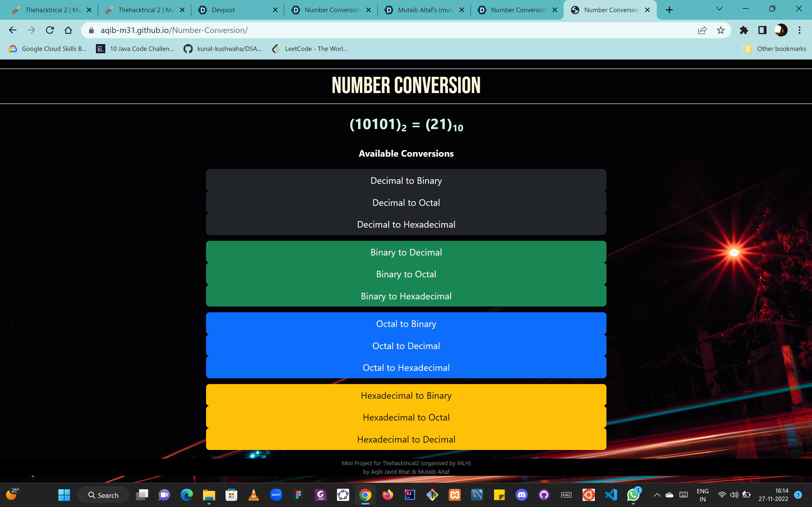The height and width of the screenshot is (507, 812).
Task: Select Hexadecimal to Decimal conversion
Action: pos(406,439)
